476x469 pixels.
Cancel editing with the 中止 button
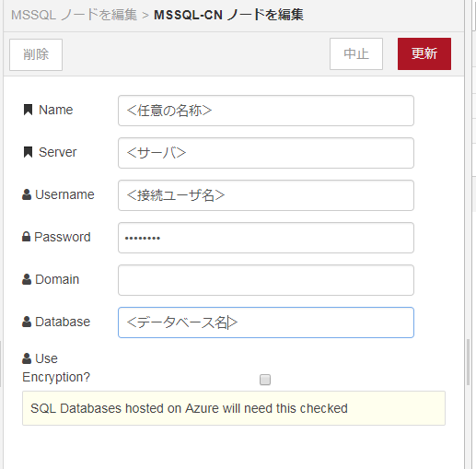coord(356,53)
